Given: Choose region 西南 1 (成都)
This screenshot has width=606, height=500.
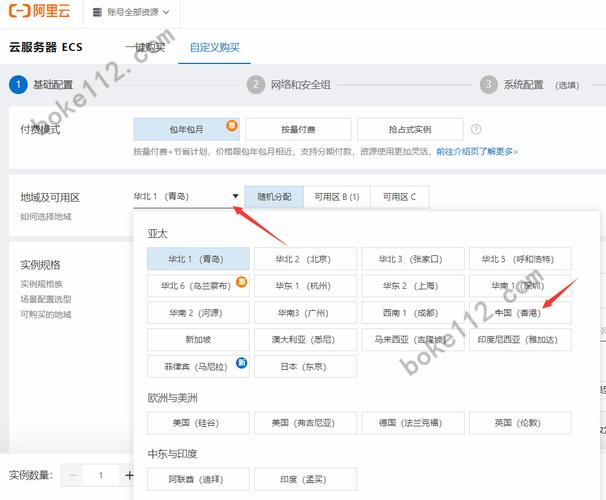Looking at the screenshot, I should coord(413,313).
